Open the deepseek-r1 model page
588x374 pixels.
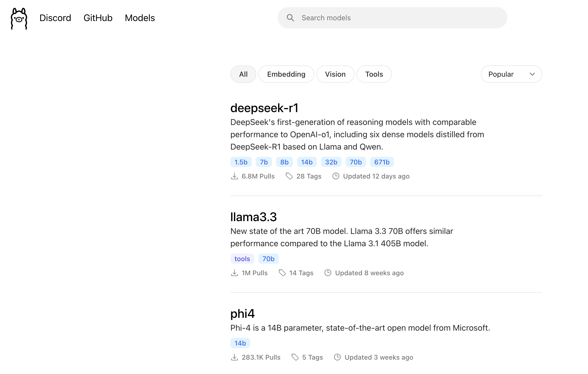coord(264,108)
